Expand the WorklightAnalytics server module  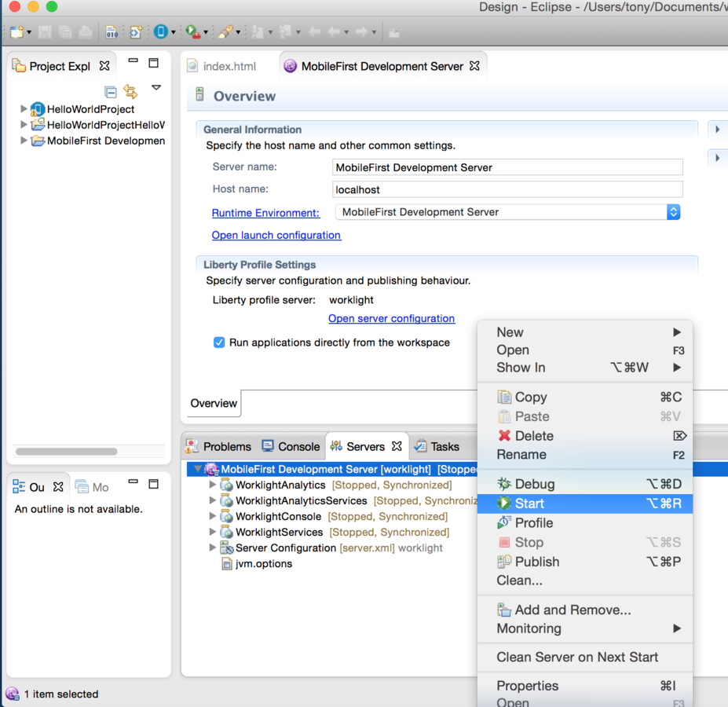coord(213,485)
